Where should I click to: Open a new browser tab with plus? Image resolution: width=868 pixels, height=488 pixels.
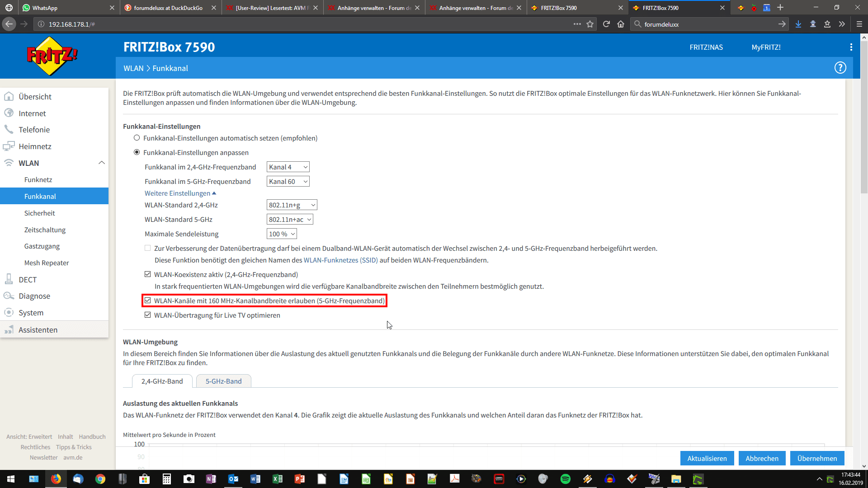(x=780, y=8)
